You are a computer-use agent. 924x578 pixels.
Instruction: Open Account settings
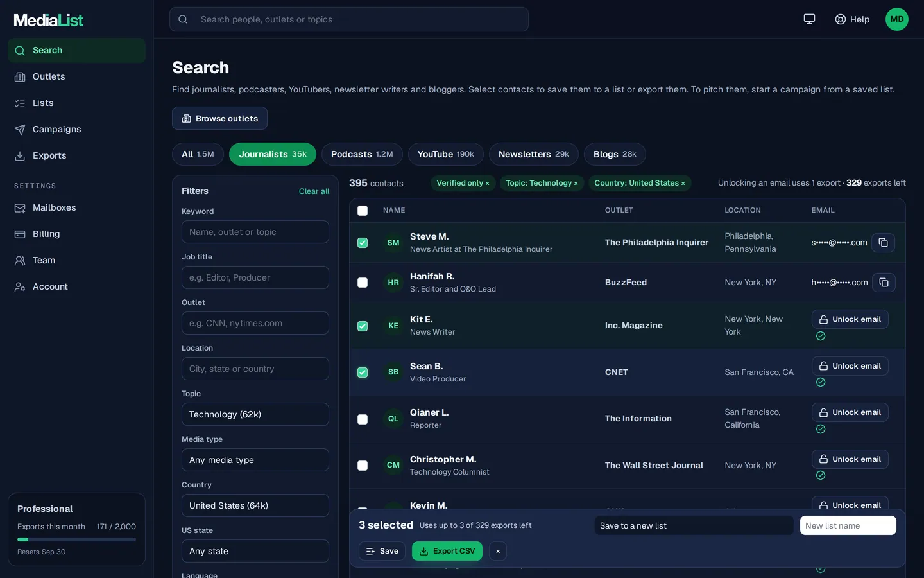click(76, 286)
